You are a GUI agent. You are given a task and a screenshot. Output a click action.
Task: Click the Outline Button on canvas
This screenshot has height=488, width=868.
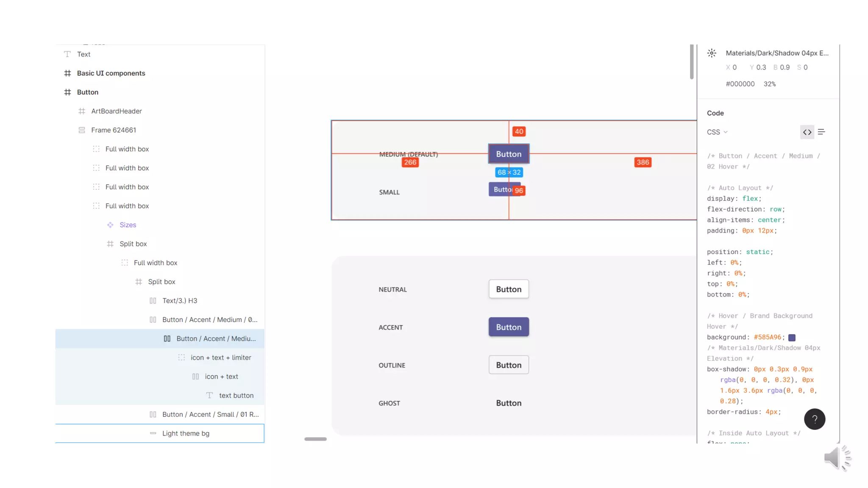(509, 365)
